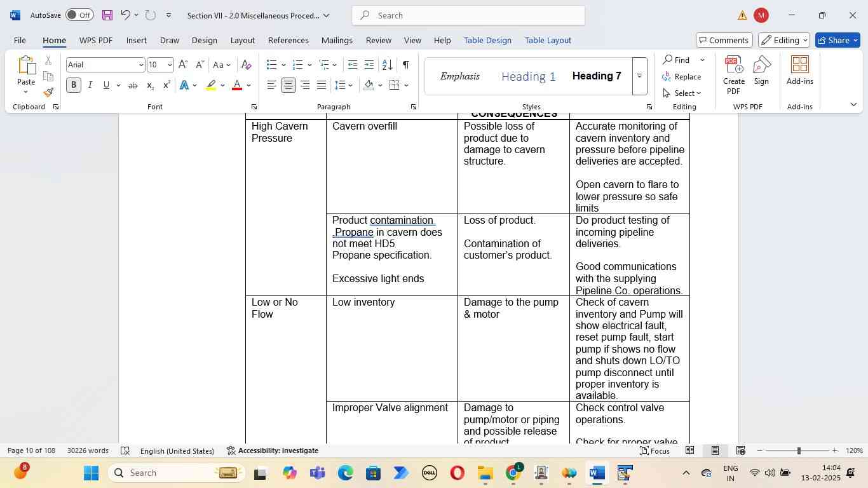Open Add-ins gallery

[800, 70]
